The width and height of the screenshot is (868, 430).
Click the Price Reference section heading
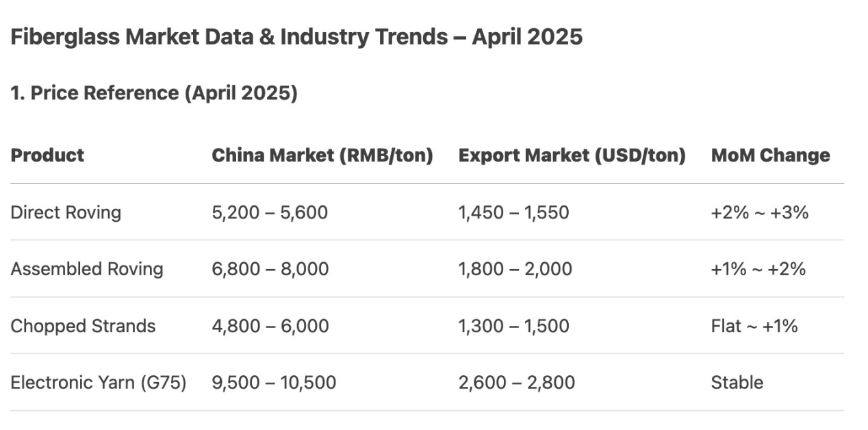click(154, 93)
